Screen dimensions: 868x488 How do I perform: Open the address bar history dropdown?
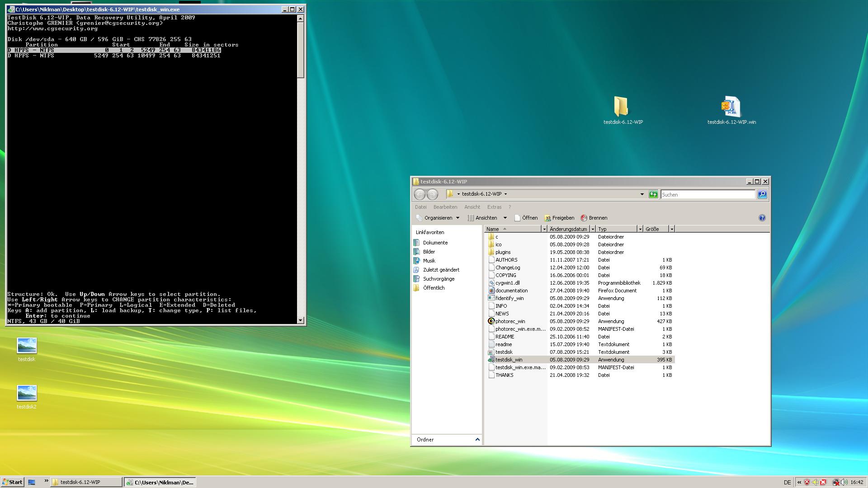point(642,194)
